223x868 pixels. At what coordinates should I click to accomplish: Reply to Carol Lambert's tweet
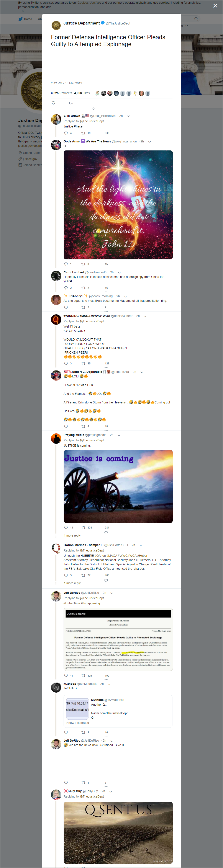pyautogui.click(x=66, y=288)
